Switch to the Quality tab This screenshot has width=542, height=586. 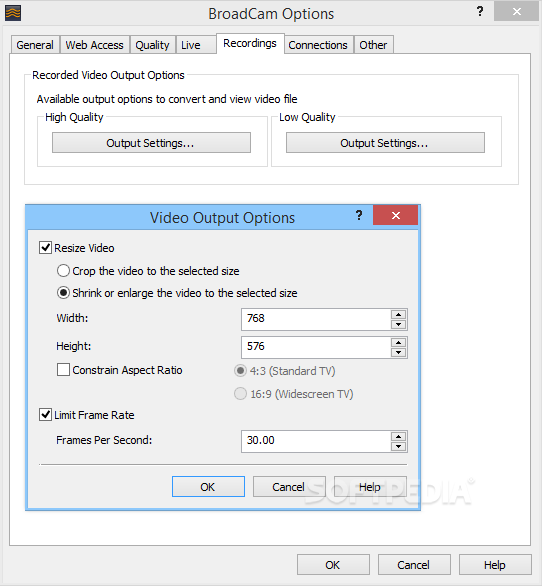(153, 45)
